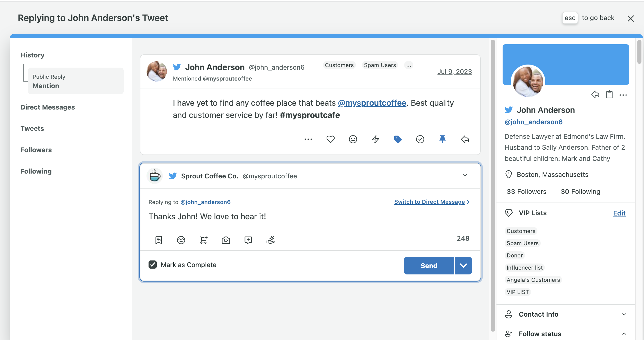Close the reply dialog with X
The width and height of the screenshot is (644, 340).
pos(631,18)
